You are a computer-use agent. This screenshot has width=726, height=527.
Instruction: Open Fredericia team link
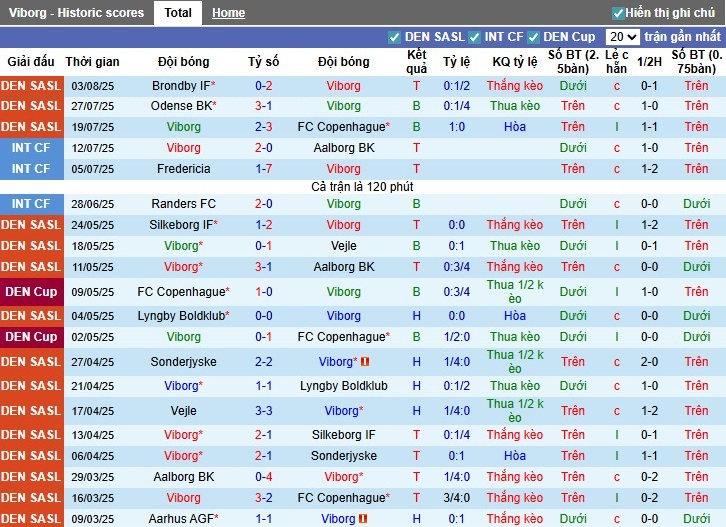[183, 169]
